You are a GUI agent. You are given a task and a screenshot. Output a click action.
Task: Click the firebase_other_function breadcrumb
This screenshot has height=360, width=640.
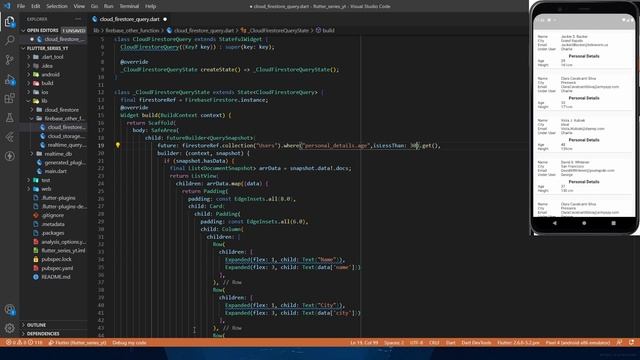point(132,30)
